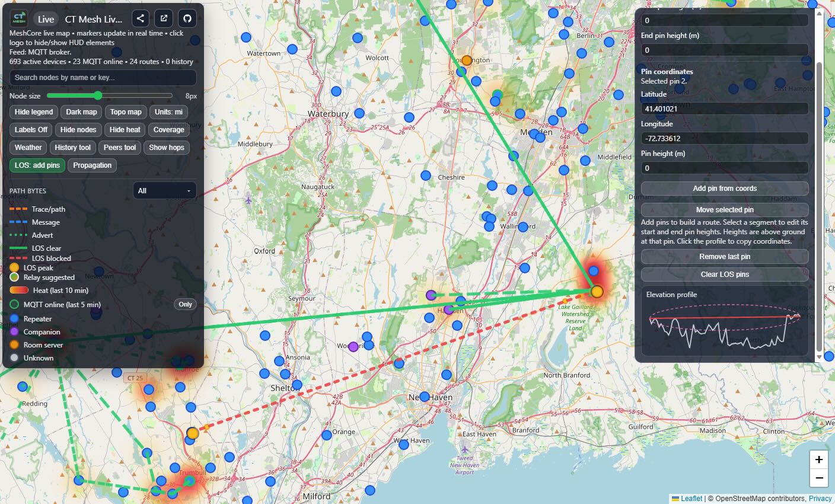This screenshot has height=504, width=835.
Task: Click the LOS panel scrollbar thumb
Action: click(x=819, y=206)
